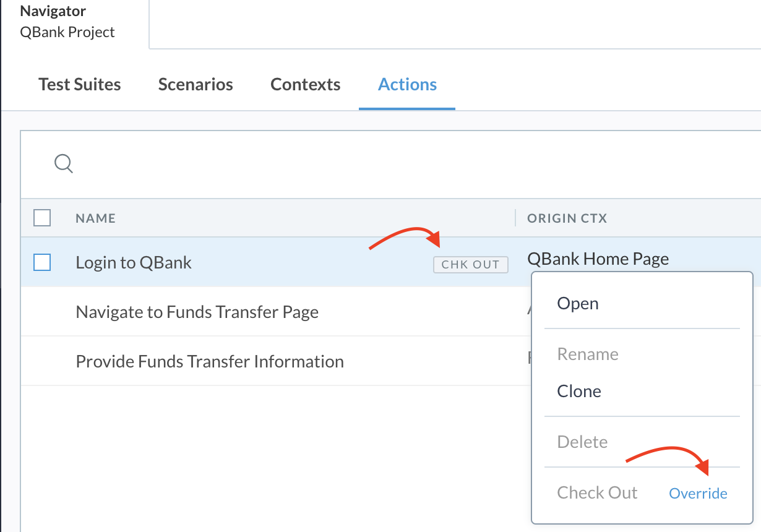
Task: Choose Delete in the context menu
Action: [x=582, y=442]
